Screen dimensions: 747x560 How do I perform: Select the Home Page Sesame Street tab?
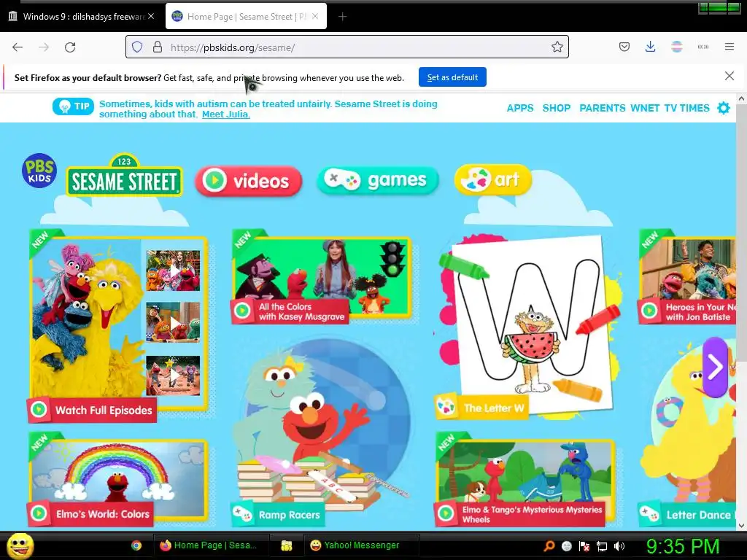(x=246, y=17)
